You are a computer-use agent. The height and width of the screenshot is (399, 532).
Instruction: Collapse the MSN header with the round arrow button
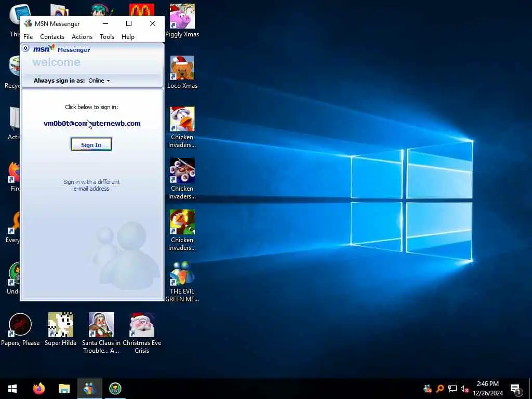pyautogui.click(x=25, y=48)
